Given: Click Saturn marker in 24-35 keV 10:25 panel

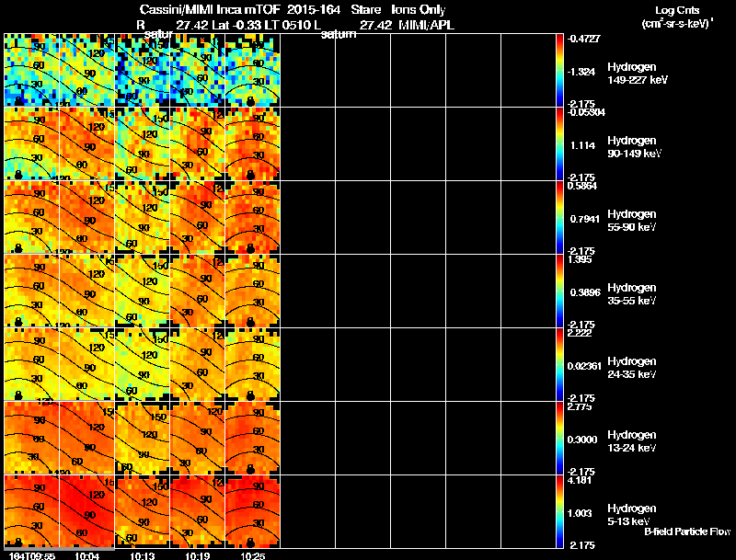Looking at the screenshot, I should coord(250,395).
